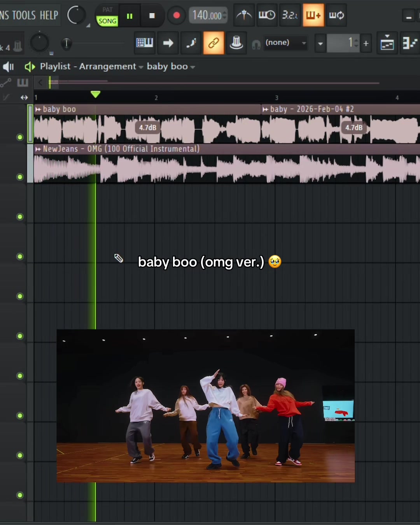Toggle the 3.2.1 countdown before recording
This screenshot has height=525, width=420.
(290, 15)
